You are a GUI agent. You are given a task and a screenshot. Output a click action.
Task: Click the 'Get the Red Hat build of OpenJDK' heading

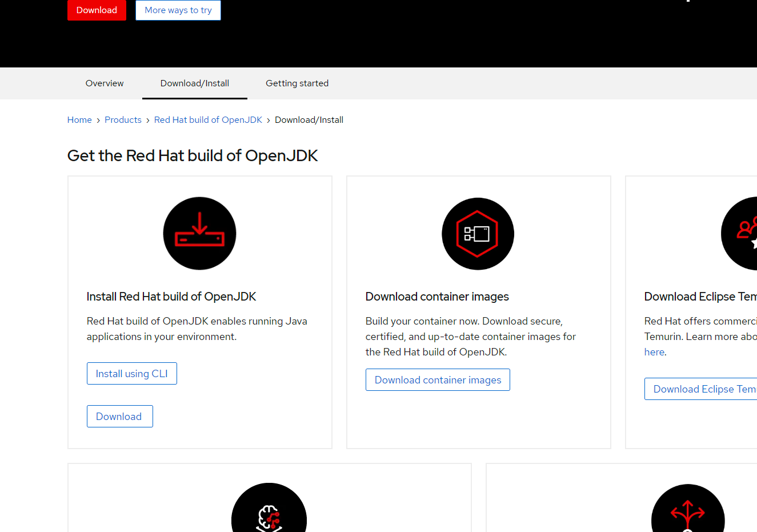pyautogui.click(x=193, y=155)
